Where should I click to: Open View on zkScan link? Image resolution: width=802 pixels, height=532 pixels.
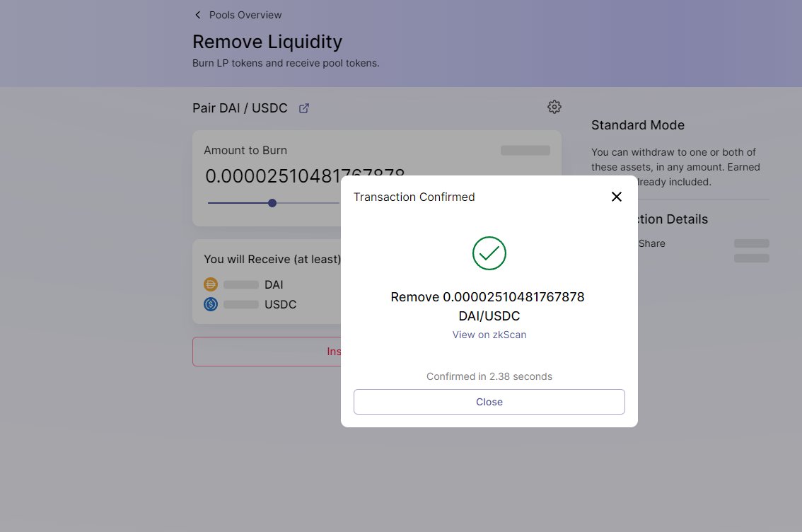(x=489, y=335)
